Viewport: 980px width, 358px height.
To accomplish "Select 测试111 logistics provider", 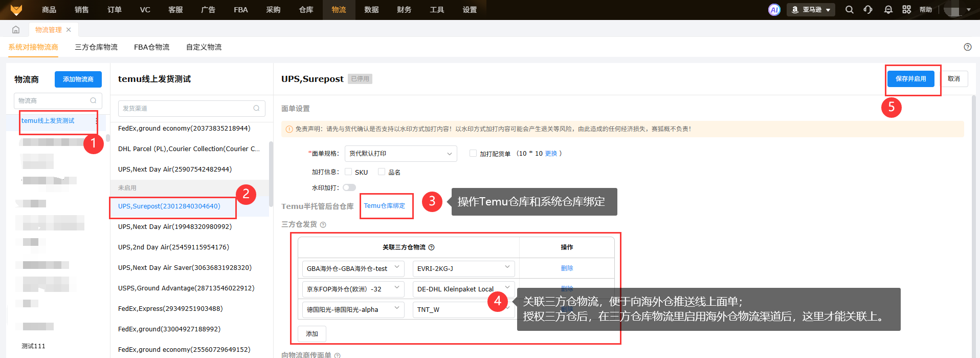I will 33,346.
